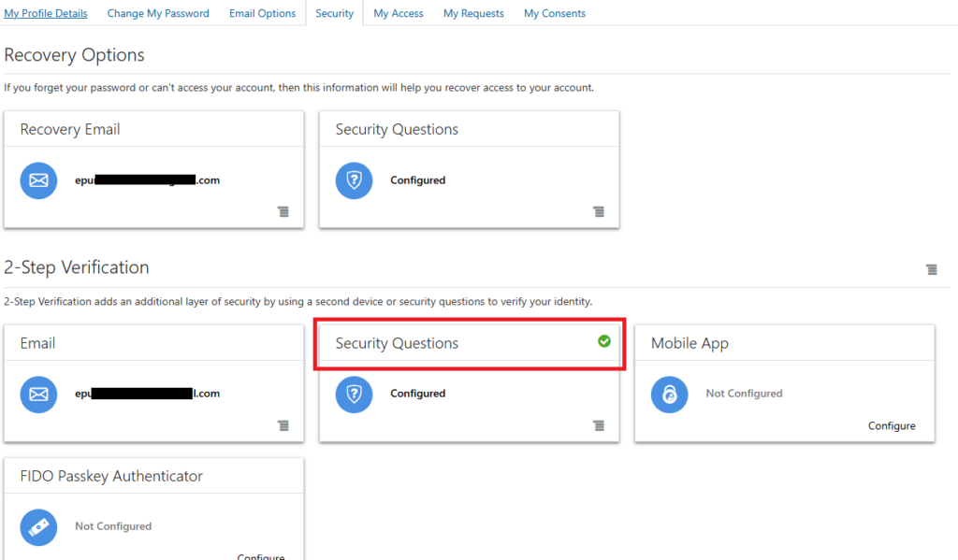
Task: Click Not Configured status on FIDO Passkey
Action: (113, 525)
